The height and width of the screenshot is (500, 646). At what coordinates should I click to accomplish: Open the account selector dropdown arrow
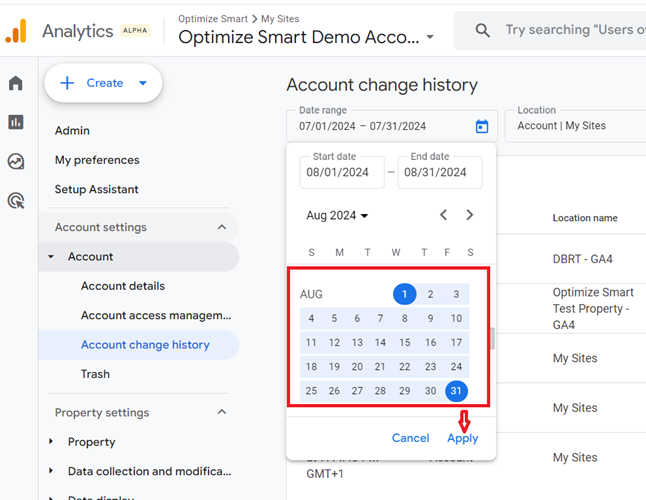[430, 37]
